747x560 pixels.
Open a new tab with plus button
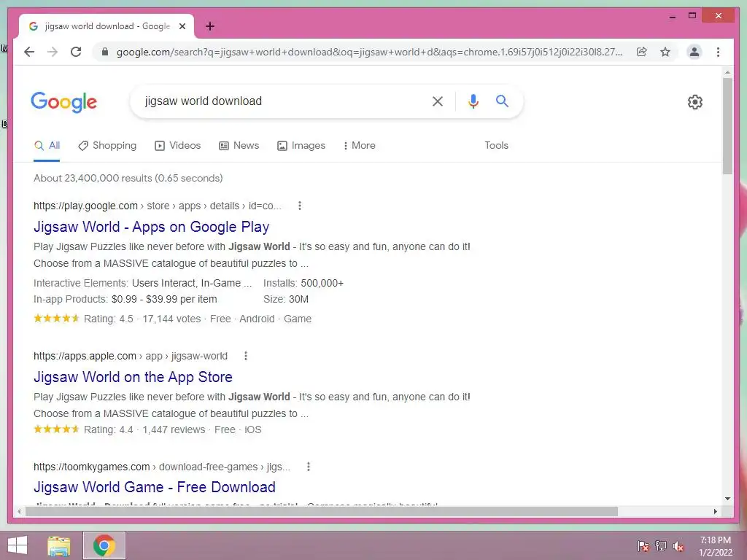(x=210, y=26)
